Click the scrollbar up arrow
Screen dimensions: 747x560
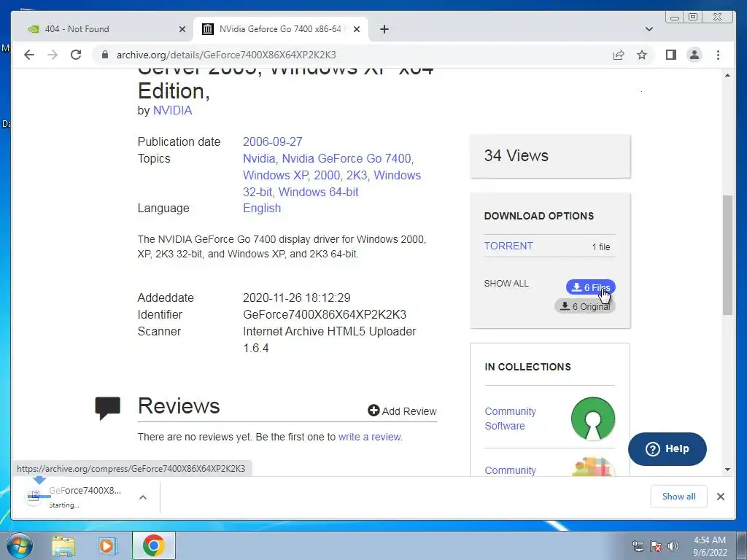pos(727,75)
